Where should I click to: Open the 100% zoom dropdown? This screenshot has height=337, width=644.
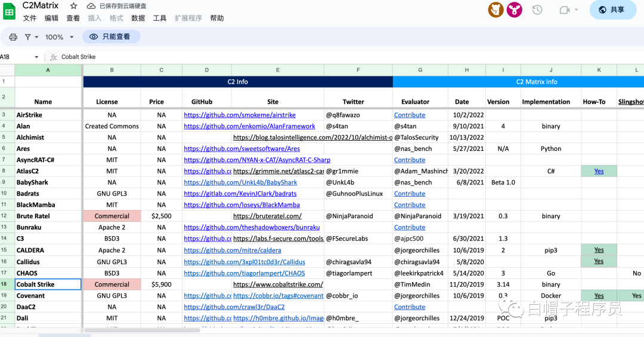pos(59,37)
